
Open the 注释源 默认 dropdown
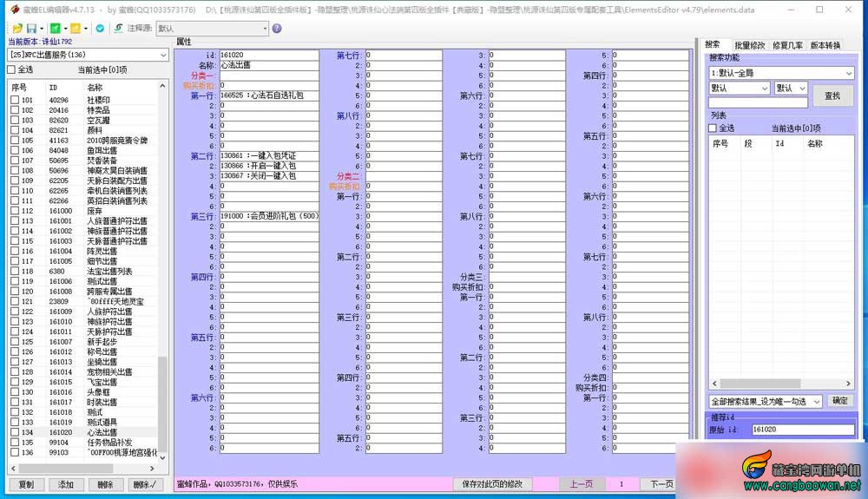pyautogui.click(x=213, y=29)
